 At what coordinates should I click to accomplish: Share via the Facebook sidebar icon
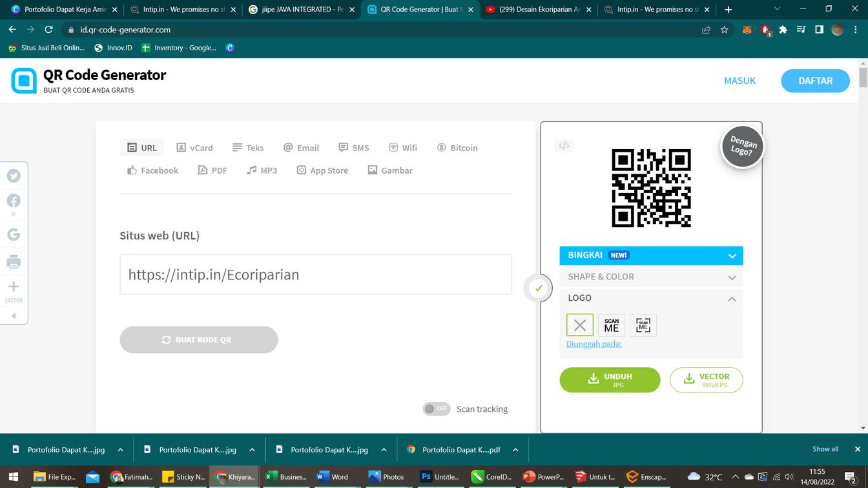14,201
